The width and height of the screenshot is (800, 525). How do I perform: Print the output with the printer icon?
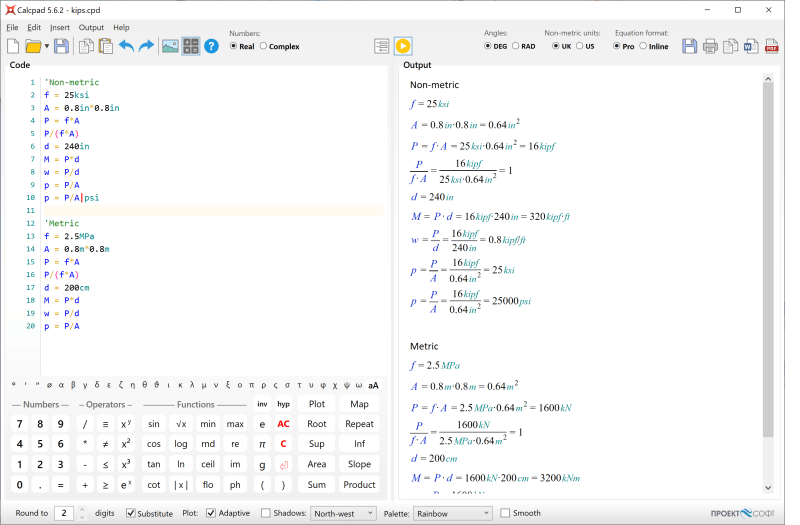click(710, 46)
